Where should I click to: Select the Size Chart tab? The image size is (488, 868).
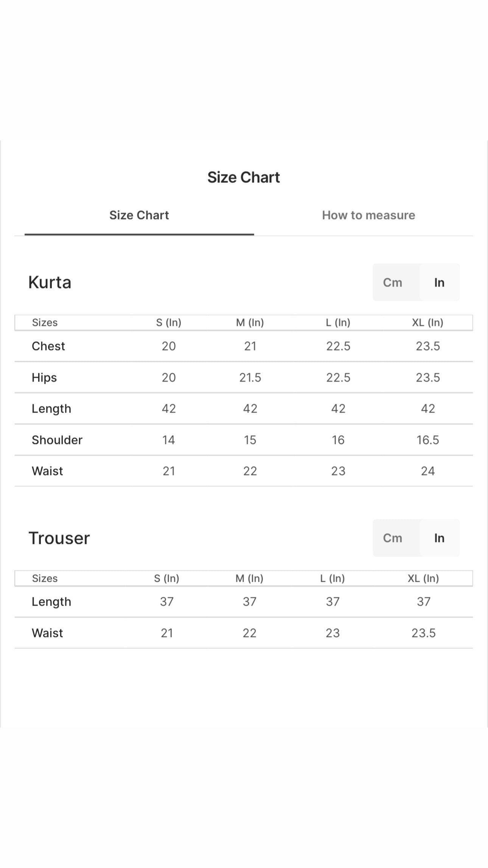(139, 215)
